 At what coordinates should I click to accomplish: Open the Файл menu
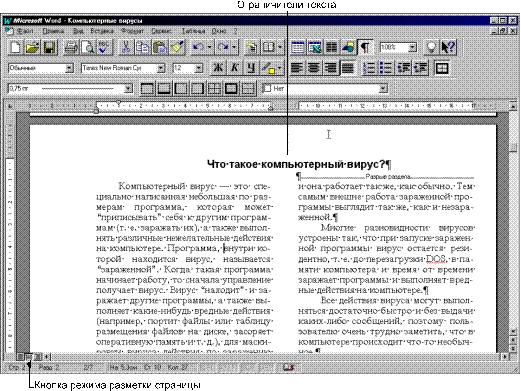[25, 31]
